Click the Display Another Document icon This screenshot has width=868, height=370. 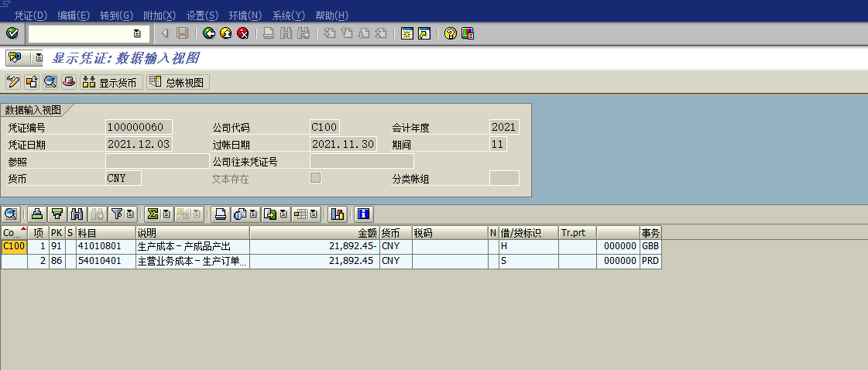32,82
